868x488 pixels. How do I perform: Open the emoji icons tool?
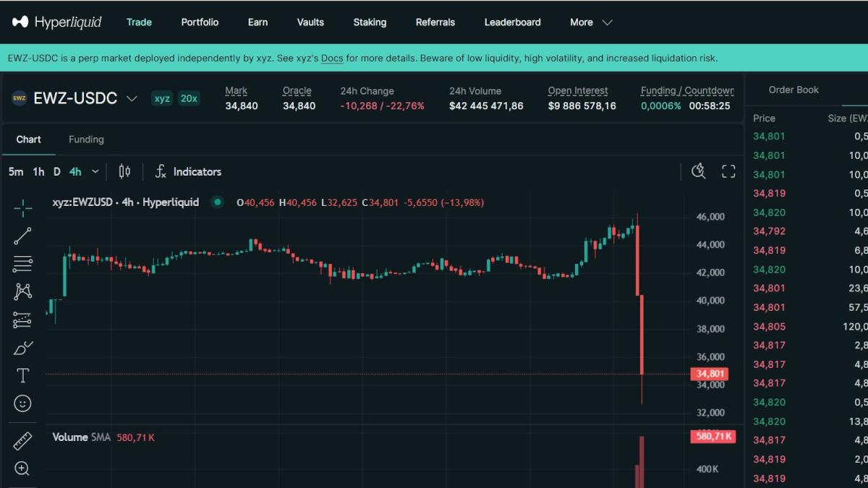click(23, 403)
